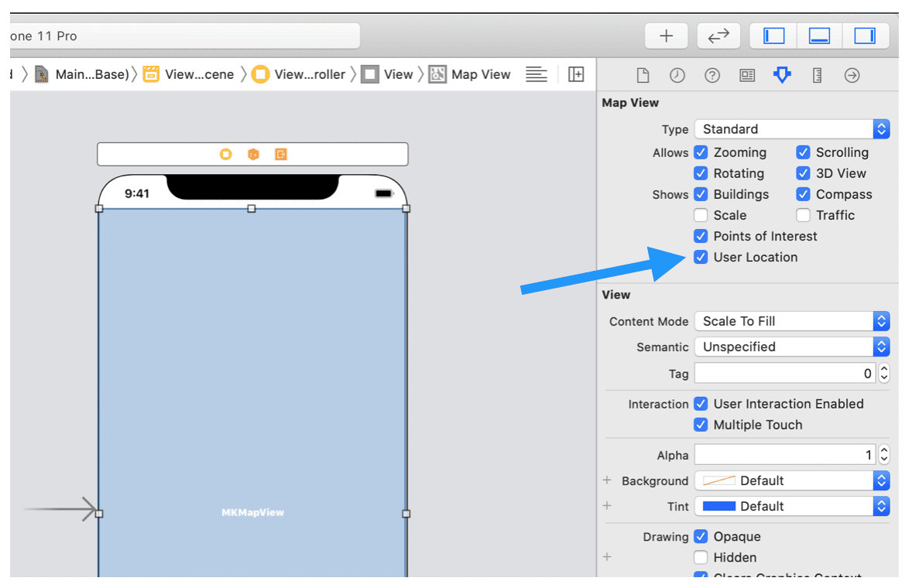Open the Connections inspector tab
This screenshot has height=588, width=912.
852,75
